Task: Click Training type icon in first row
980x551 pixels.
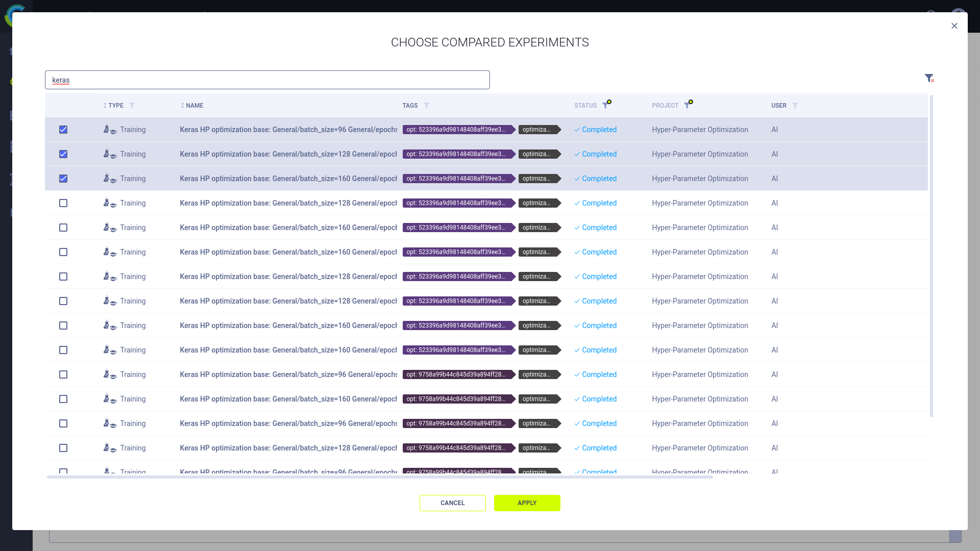Action: (110, 130)
